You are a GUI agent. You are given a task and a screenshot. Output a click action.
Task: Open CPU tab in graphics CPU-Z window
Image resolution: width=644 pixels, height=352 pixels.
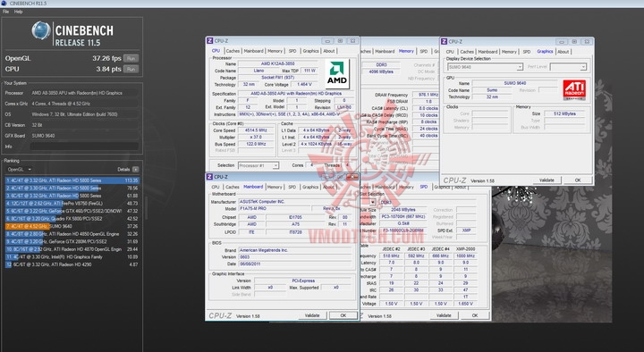tap(450, 52)
